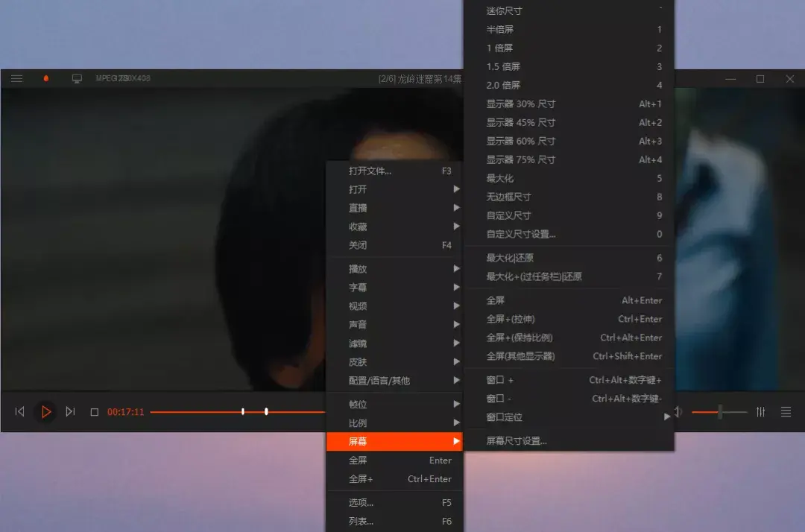Open the playlist icon at bottom-right

coord(786,411)
